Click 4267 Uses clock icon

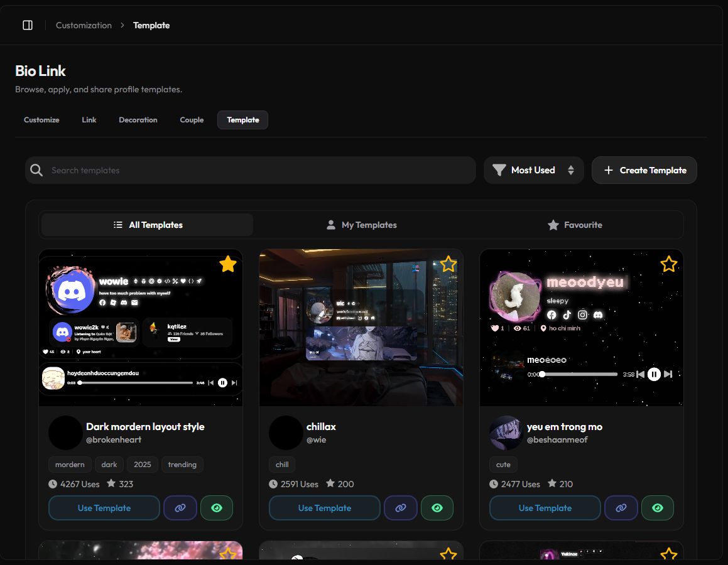[53, 484]
